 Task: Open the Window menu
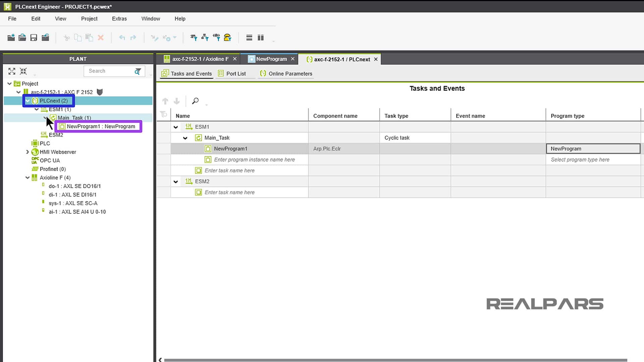coord(151,19)
